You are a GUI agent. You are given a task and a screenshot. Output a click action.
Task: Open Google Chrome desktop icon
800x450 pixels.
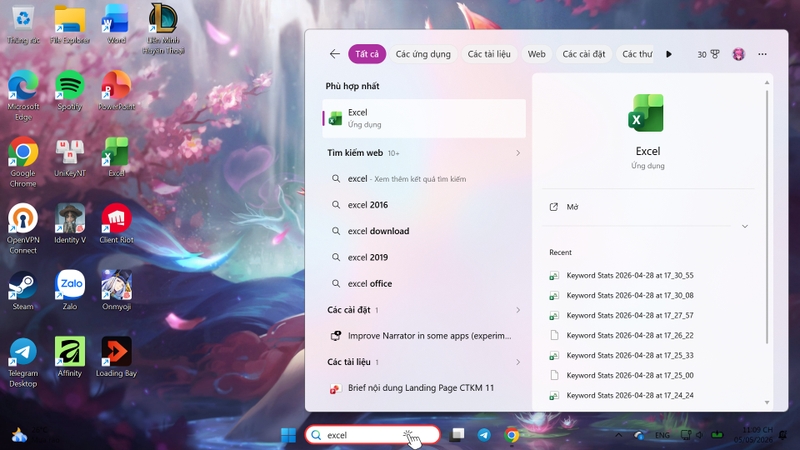23,162
